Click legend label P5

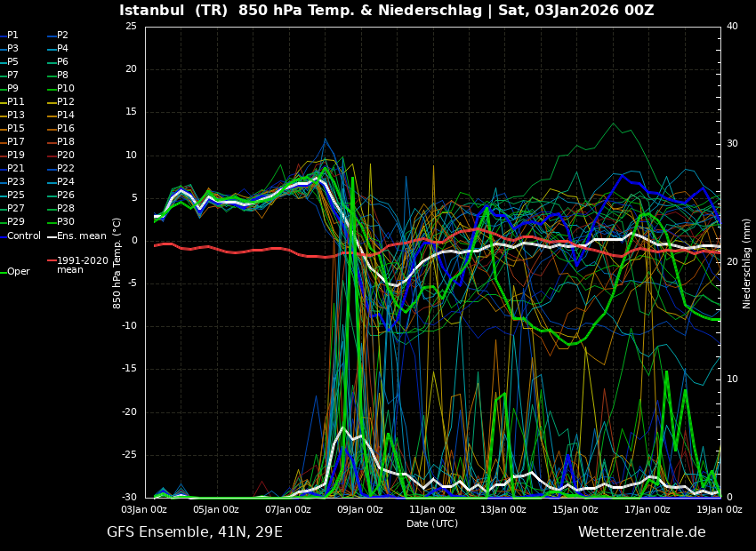12,61
